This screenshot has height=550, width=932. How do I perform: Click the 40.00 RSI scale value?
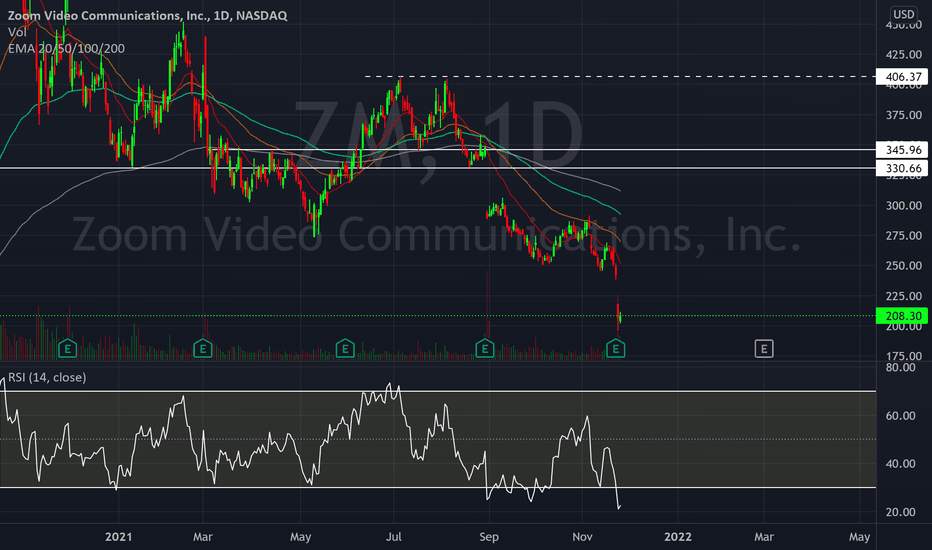coord(901,464)
